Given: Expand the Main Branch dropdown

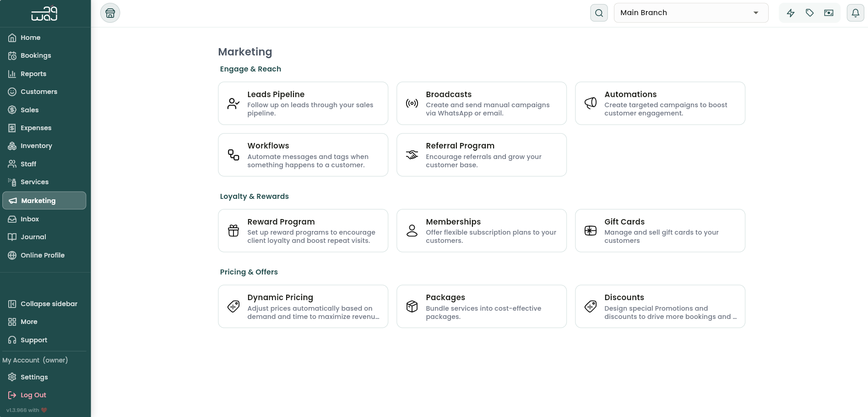Looking at the screenshot, I should (x=691, y=13).
